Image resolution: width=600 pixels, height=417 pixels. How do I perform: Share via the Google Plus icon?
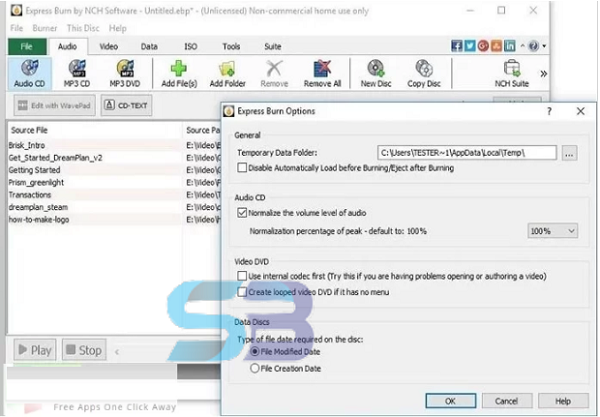(x=483, y=46)
